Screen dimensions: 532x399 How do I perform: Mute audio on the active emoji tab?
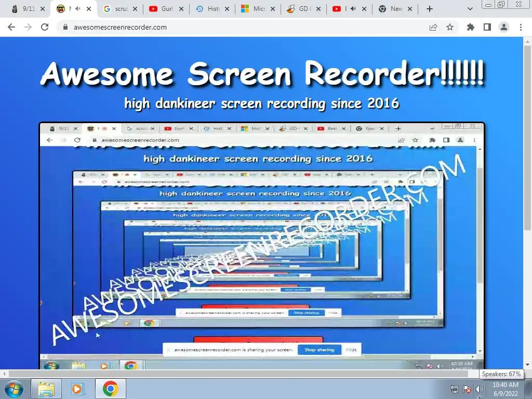point(78,9)
